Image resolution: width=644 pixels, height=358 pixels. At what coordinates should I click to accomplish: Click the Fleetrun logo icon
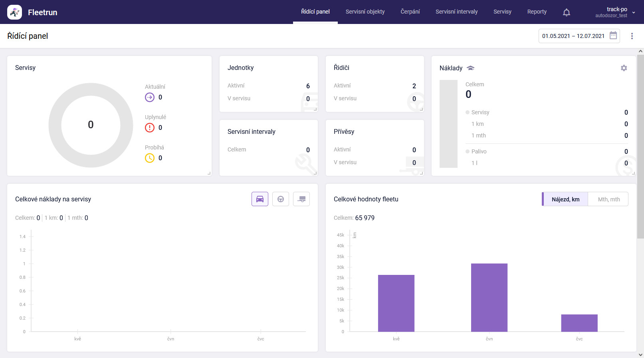(x=14, y=12)
